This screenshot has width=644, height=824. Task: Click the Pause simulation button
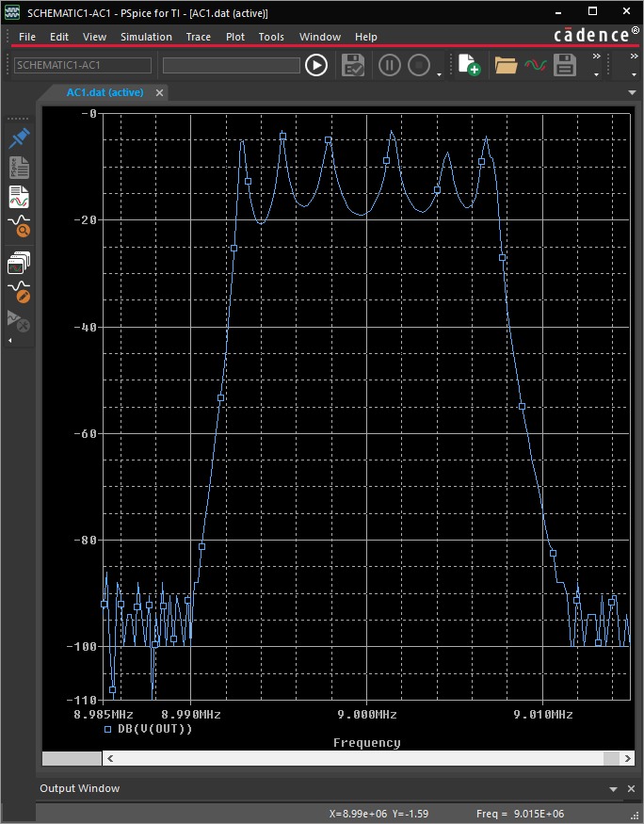[389, 65]
